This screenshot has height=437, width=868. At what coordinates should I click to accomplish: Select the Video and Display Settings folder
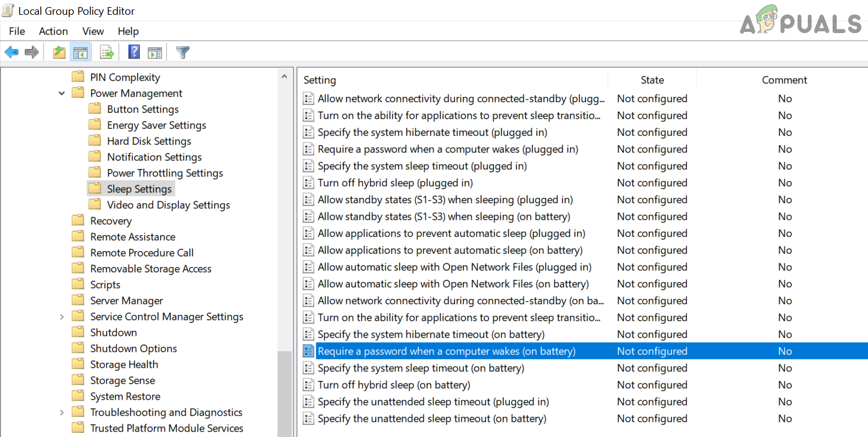coord(168,205)
